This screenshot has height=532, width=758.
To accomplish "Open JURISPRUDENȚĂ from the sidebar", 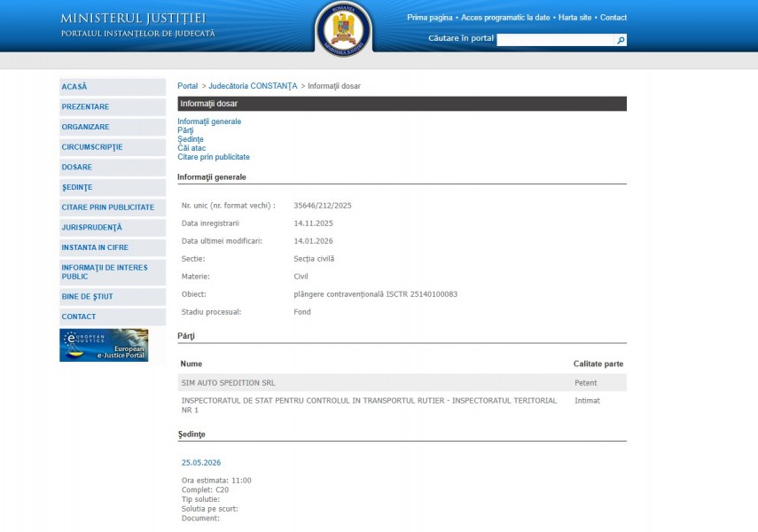I will click(92, 228).
